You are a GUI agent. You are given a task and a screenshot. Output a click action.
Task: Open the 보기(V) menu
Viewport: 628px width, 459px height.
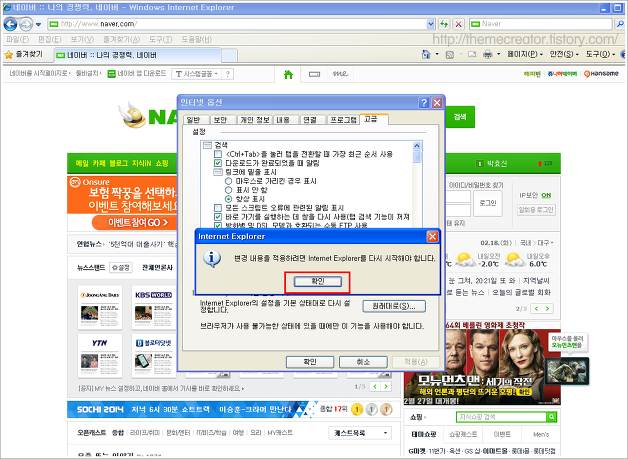pos(82,39)
